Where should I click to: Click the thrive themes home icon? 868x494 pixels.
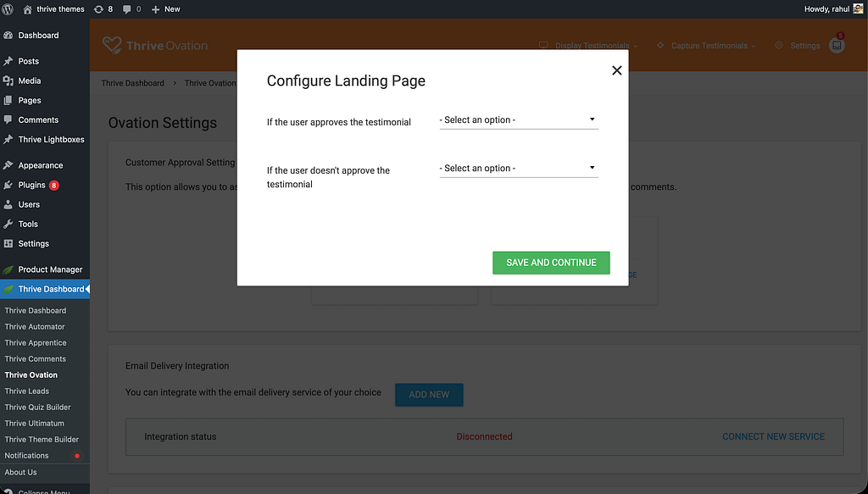coord(27,9)
